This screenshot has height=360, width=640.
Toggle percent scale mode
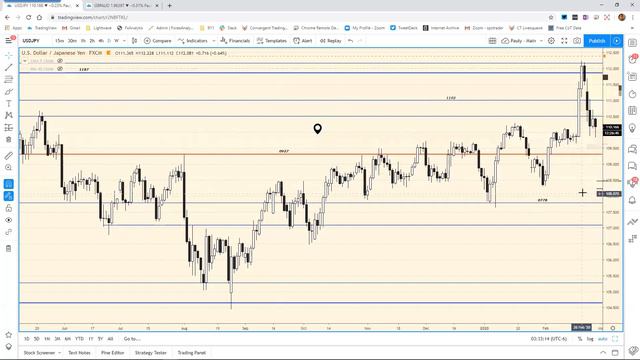(580, 339)
